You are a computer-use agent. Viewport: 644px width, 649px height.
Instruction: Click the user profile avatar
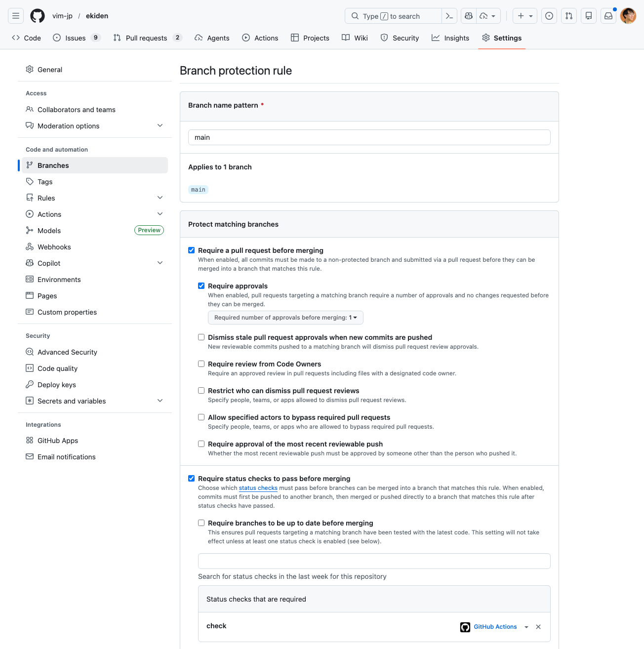pos(628,16)
